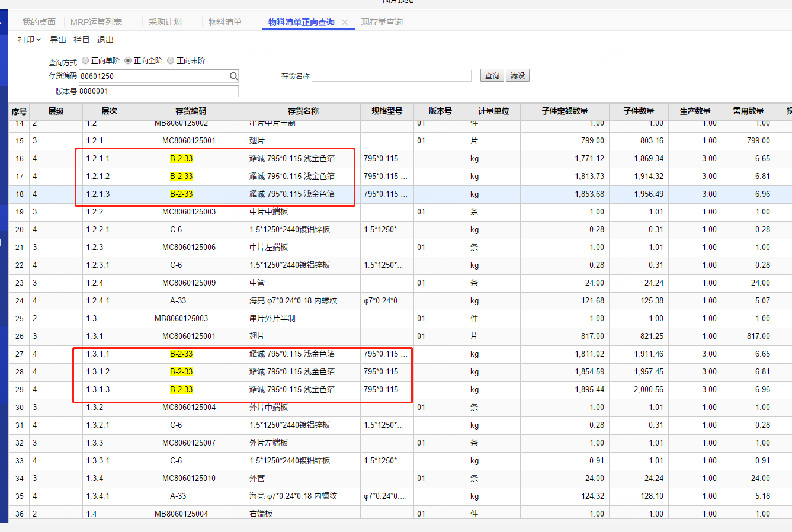
Task: Select 正向末阶 radio button
Action: point(171,60)
